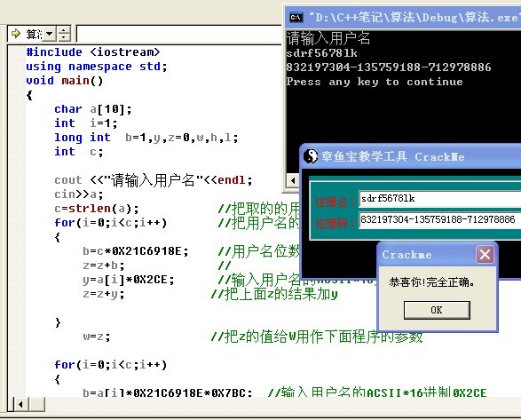Click the 注册名 input field containing sdrf5678lk
521x420 pixels.
439,199
